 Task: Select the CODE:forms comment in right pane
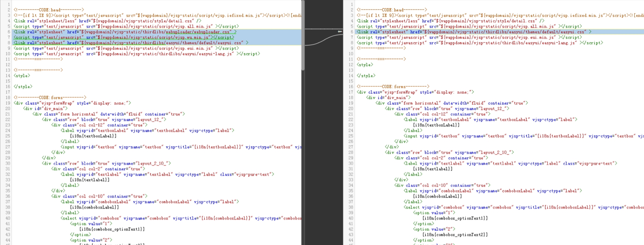[393, 87]
